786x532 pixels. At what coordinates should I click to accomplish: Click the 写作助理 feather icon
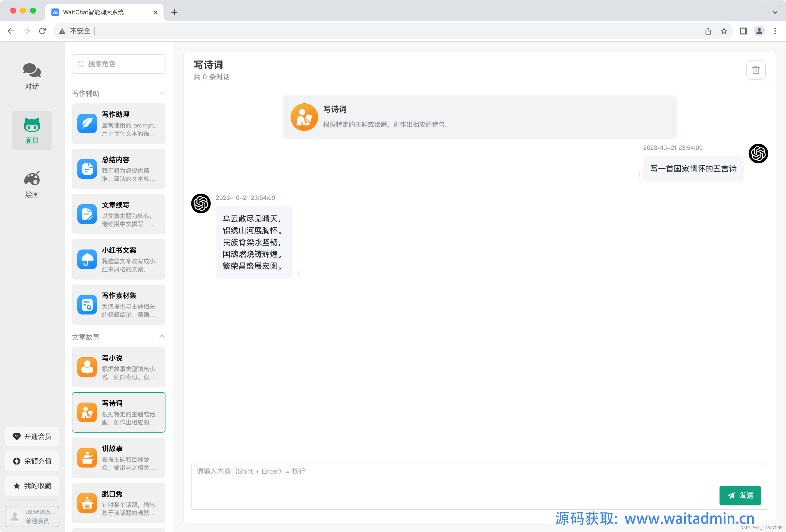point(87,123)
